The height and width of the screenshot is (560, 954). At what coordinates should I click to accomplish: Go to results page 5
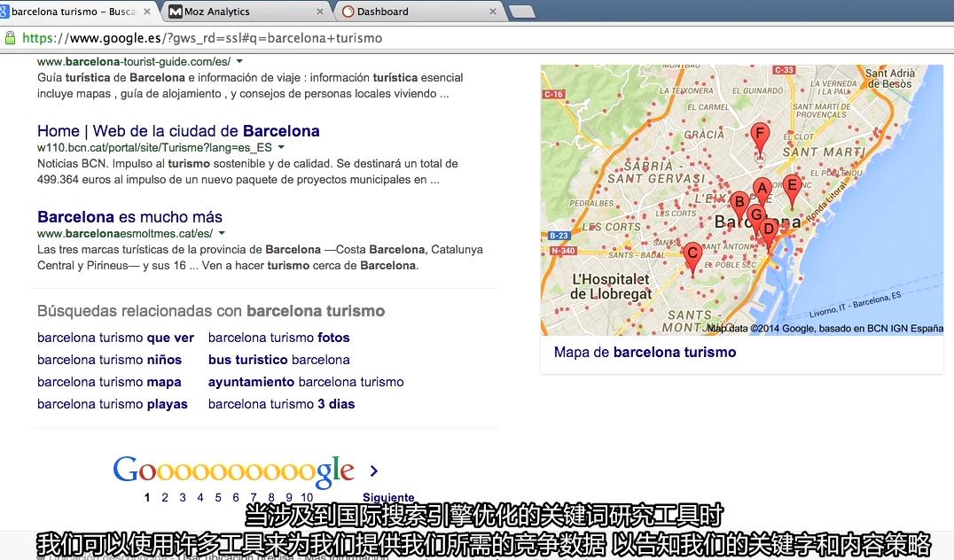coord(218,497)
